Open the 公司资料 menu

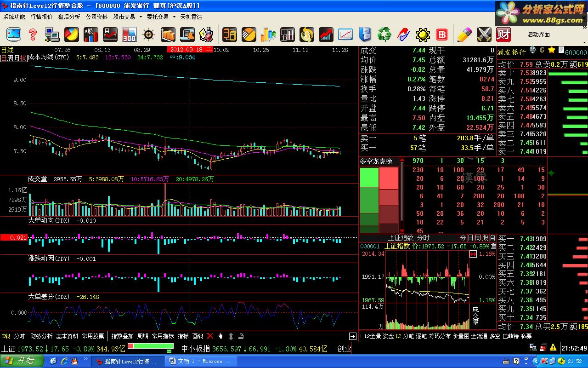click(96, 17)
